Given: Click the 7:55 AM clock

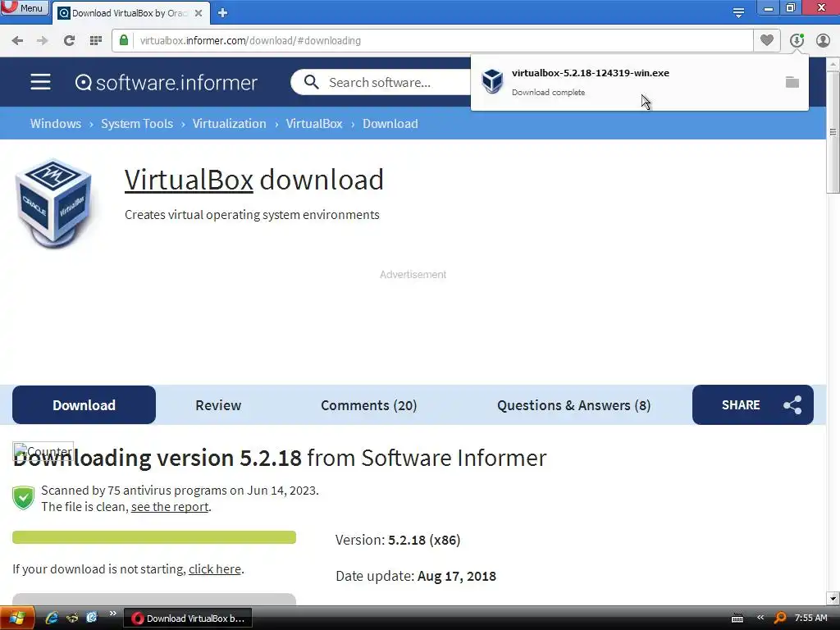Looking at the screenshot, I should 811,618.
